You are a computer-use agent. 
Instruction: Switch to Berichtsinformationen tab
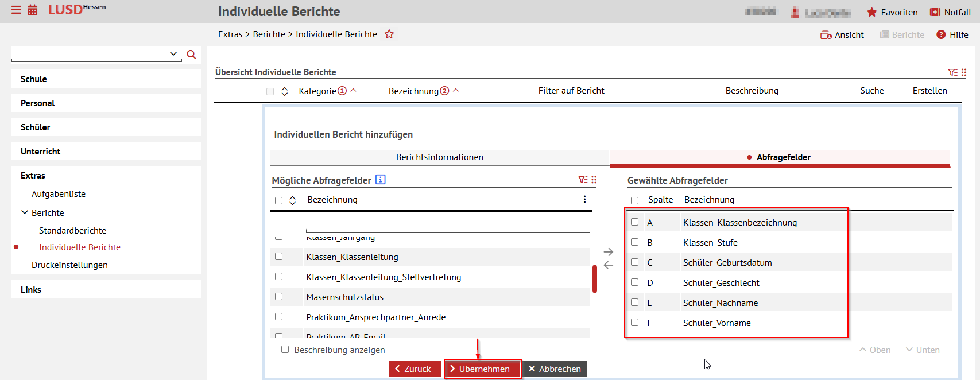pos(440,157)
